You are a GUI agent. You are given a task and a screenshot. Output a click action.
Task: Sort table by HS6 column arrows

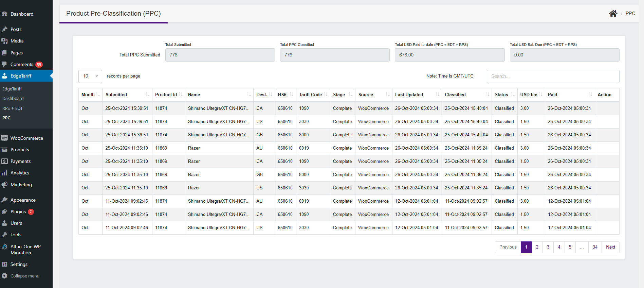(x=291, y=95)
